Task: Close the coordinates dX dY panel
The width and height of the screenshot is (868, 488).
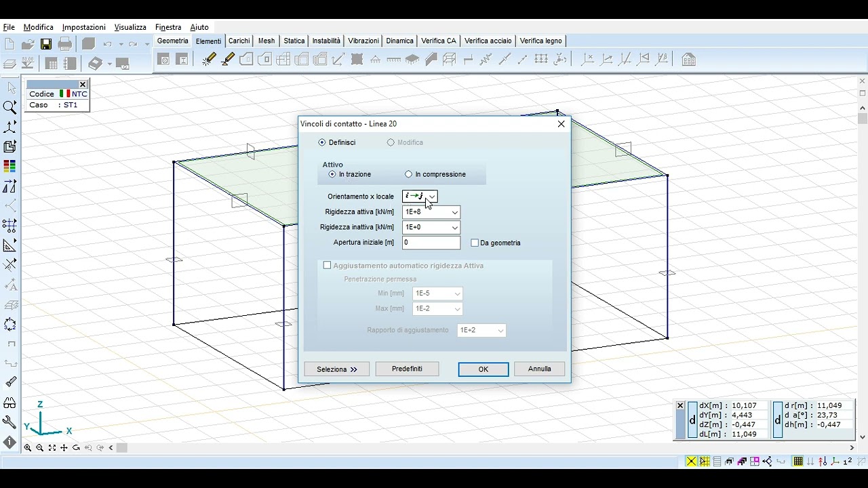Action: tap(680, 405)
